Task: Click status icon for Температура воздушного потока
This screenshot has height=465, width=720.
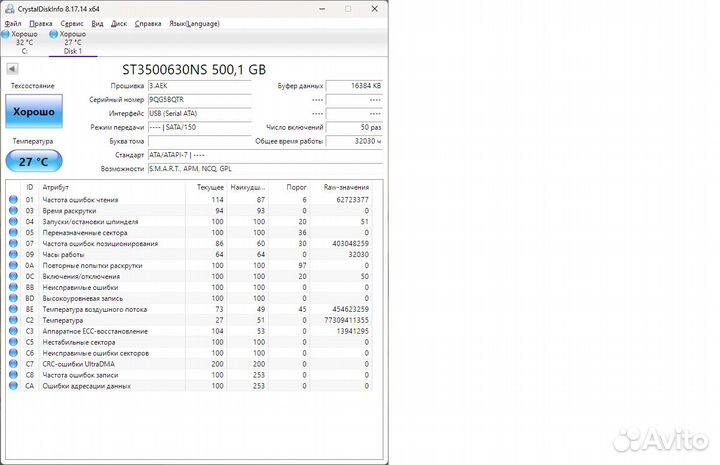Action: (13, 309)
